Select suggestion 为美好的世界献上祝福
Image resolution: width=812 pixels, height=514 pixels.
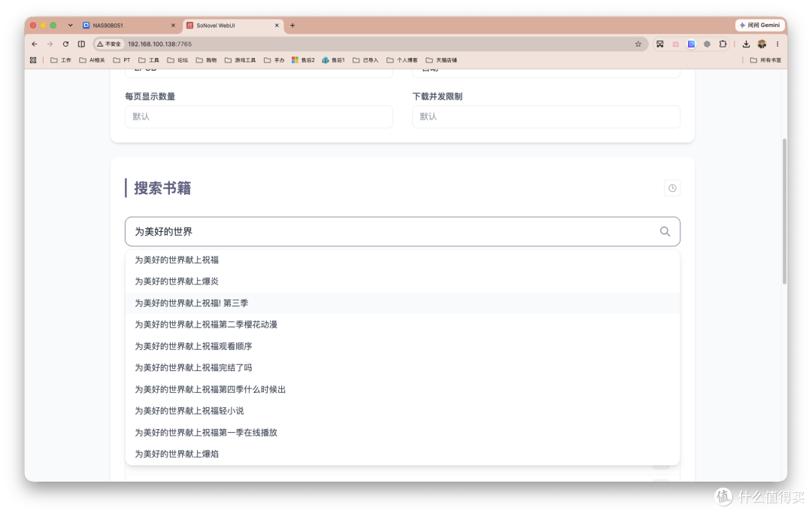402,260
